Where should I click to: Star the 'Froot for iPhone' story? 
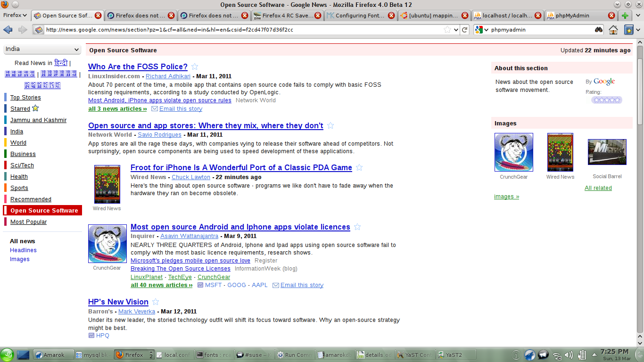click(359, 167)
